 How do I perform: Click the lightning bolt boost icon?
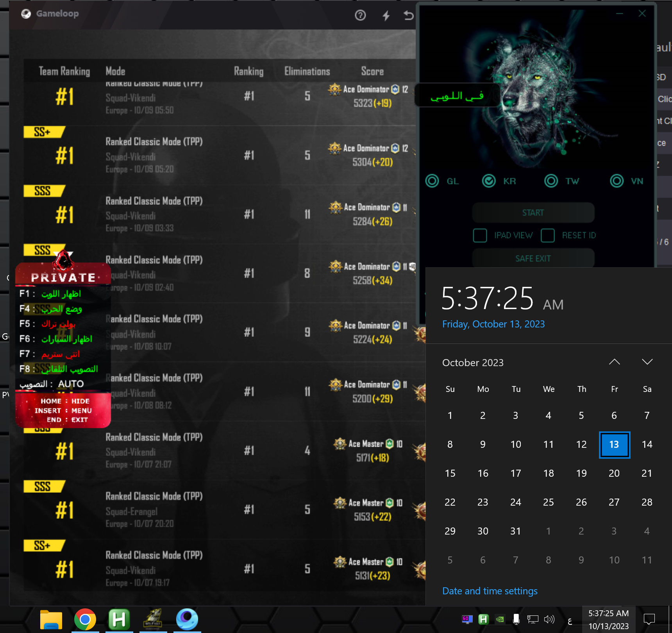click(x=386, y=15)
